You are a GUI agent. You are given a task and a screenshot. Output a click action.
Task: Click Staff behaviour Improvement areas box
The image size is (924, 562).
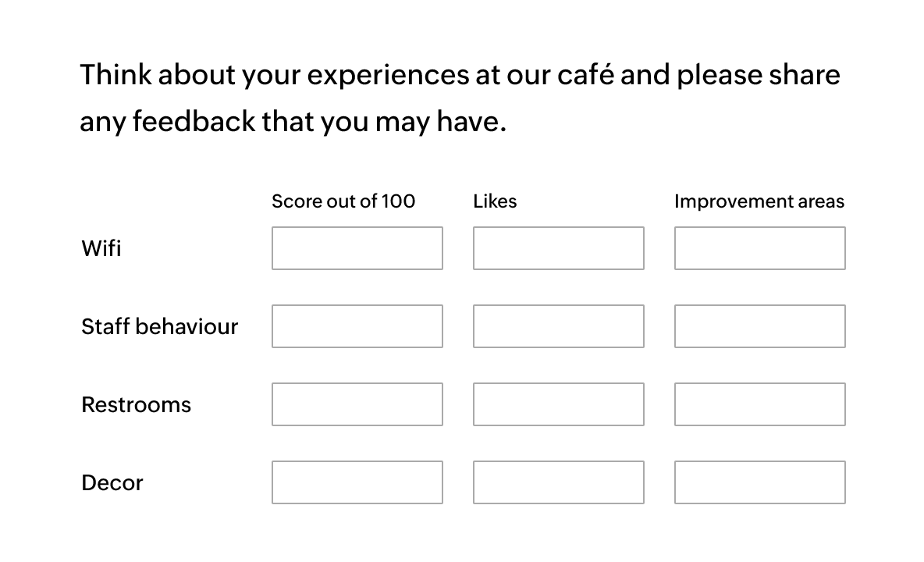tap(760, 326)
